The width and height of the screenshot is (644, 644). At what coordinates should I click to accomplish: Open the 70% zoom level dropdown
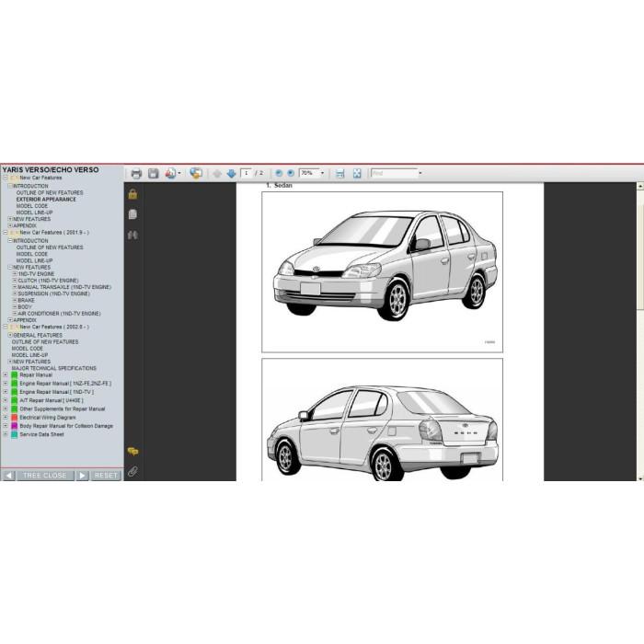coord(322,173)
